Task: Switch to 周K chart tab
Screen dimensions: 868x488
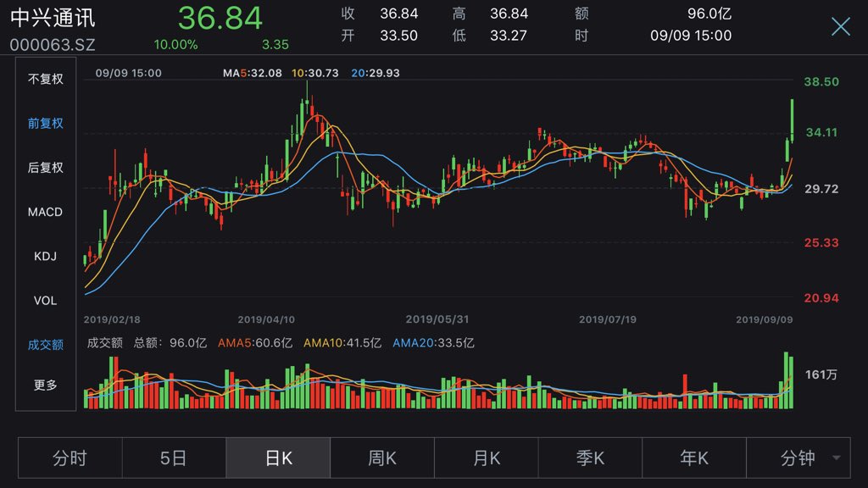Action: pos(382,457)
